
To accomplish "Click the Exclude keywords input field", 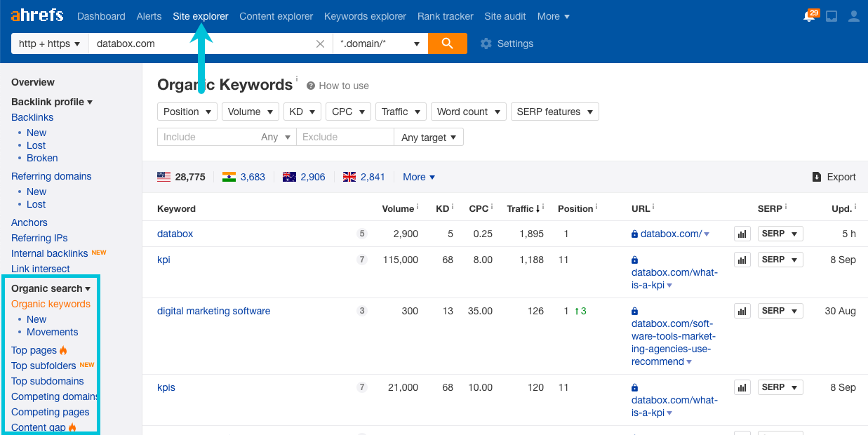I will tap(345, 138).
